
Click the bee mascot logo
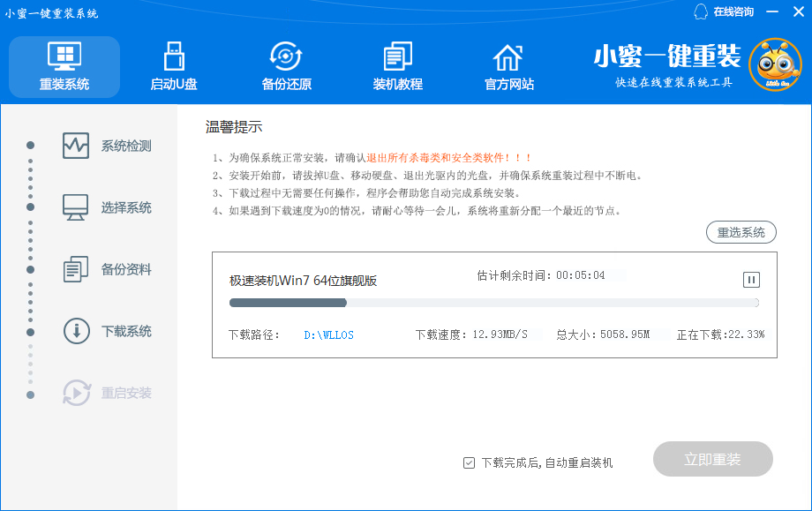774,65
